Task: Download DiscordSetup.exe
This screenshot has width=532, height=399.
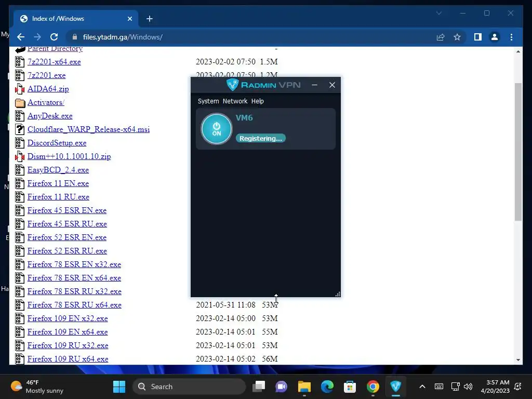Action: click(57, 143)
